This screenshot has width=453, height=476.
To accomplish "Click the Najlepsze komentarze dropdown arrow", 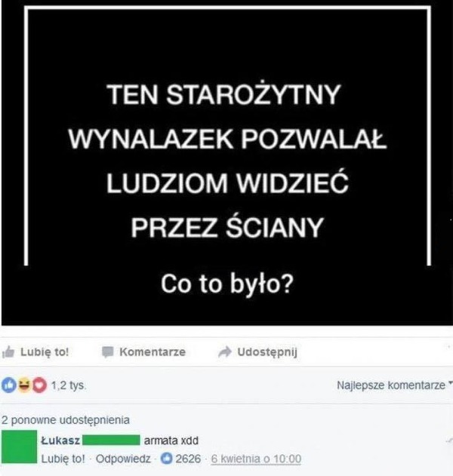I will coord(450,382).
